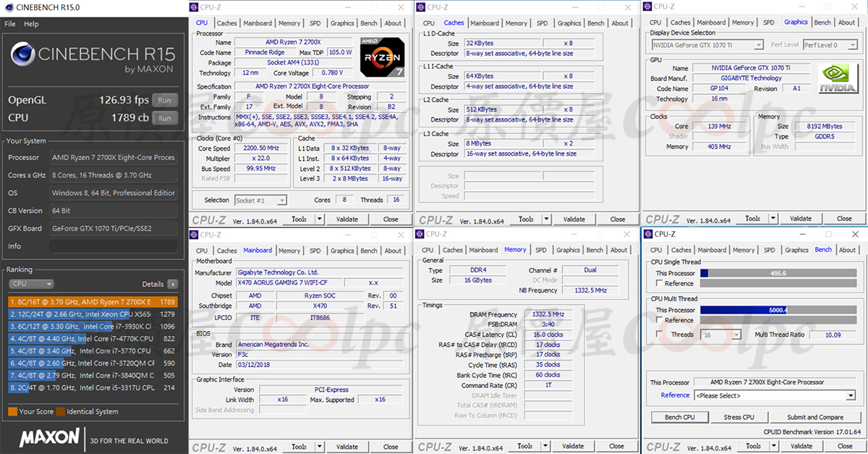Click Submit and Compare button
The height and width of the screenshot is (454, 868).
coord(815,417)
